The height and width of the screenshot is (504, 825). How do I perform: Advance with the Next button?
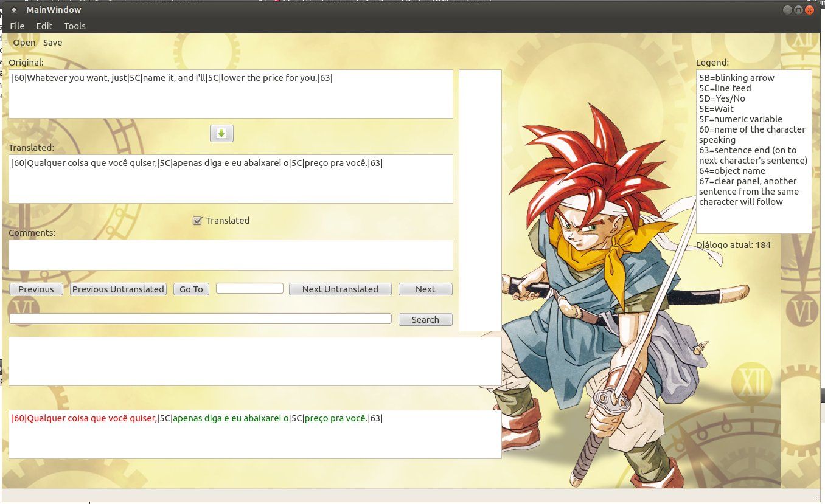(425, 289)
